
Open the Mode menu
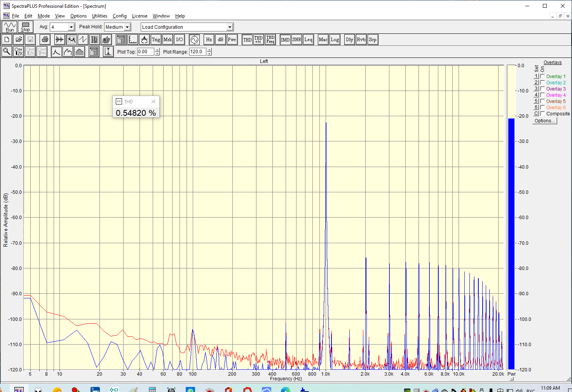44,16
